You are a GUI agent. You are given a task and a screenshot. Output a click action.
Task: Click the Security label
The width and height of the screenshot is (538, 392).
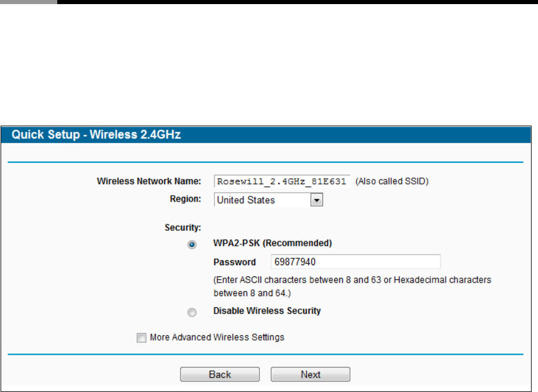(x=182, y=227)
